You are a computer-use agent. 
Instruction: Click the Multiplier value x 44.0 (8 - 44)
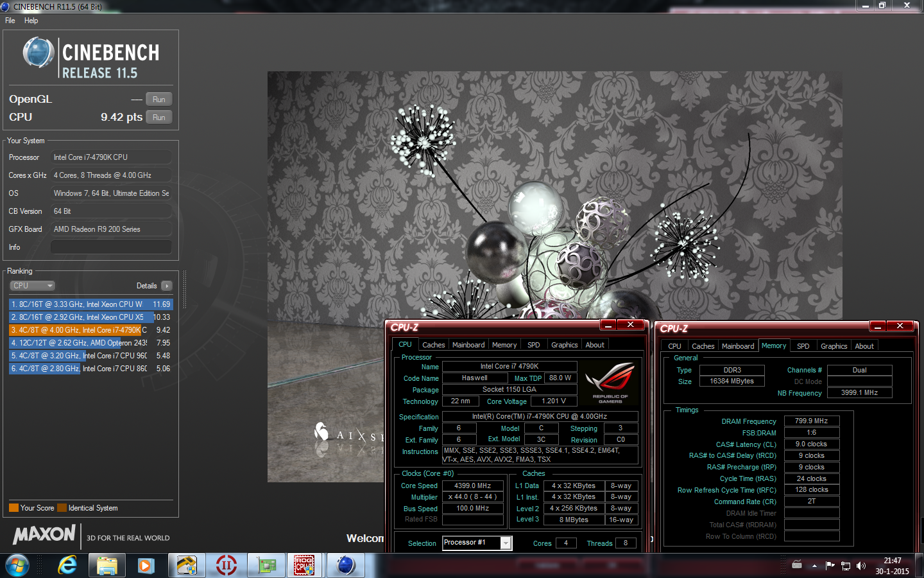(x=472, y=497)
